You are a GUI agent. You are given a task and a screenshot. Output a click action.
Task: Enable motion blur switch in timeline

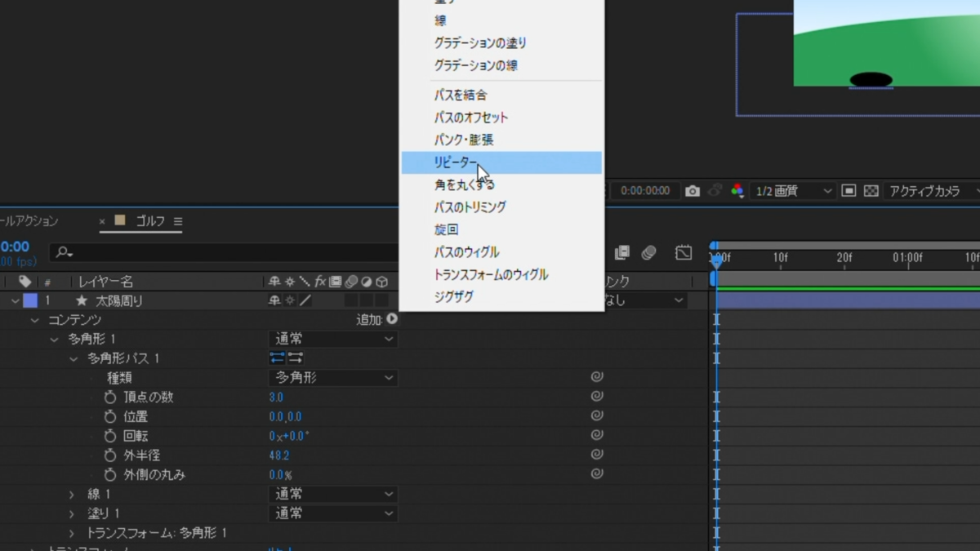point(649,253)
